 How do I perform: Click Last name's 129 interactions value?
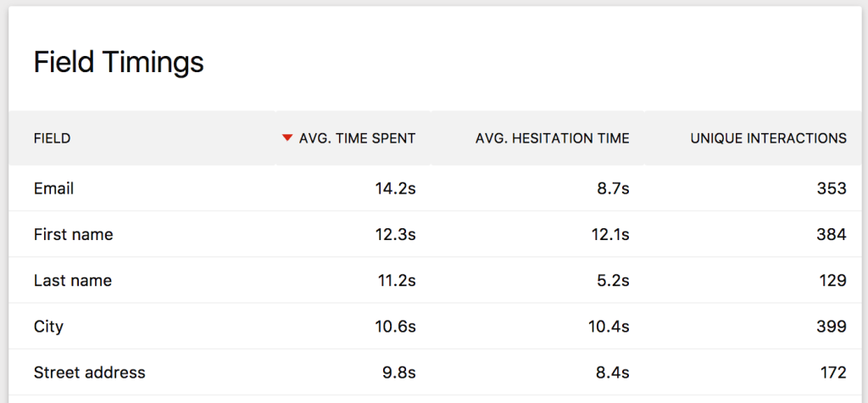833,280
